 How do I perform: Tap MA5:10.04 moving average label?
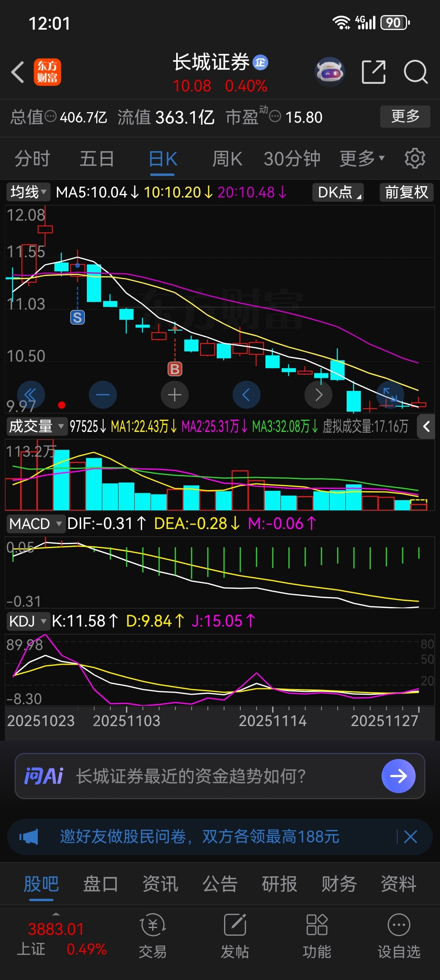pyautogui.click(x=97, y=192)
